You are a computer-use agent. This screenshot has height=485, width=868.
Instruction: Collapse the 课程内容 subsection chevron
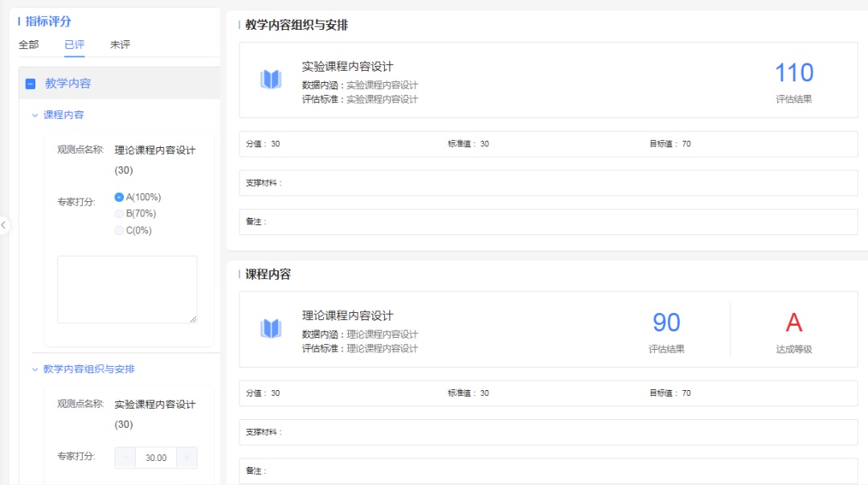coord(35,115)
